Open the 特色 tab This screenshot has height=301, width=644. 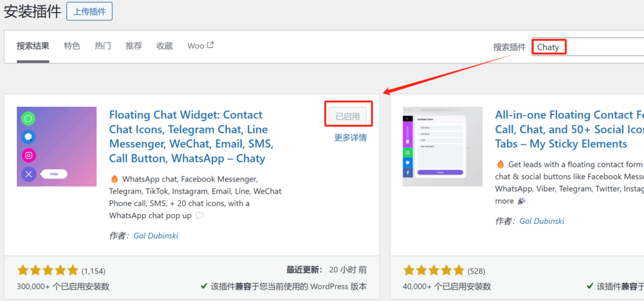(72, 46)
